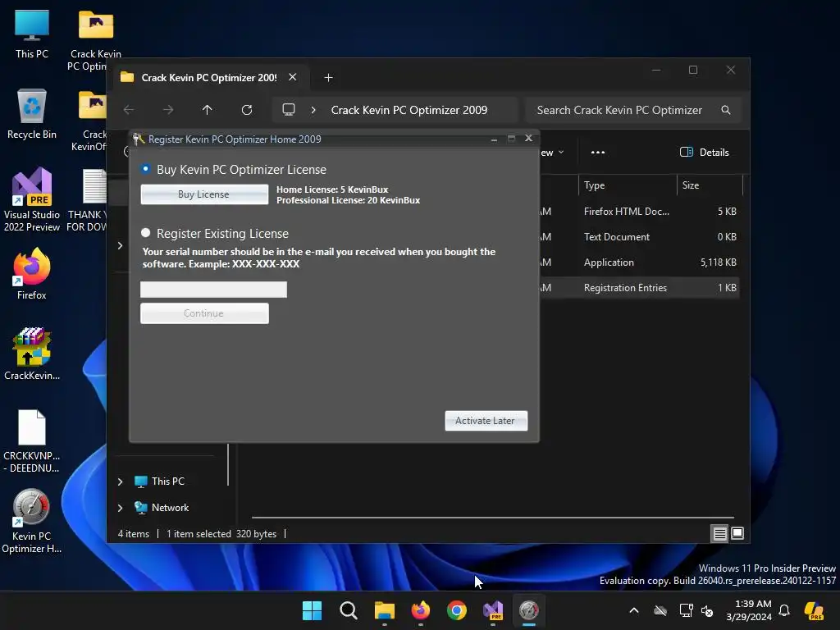
Task: Select the Application file row
Action: 640,262
